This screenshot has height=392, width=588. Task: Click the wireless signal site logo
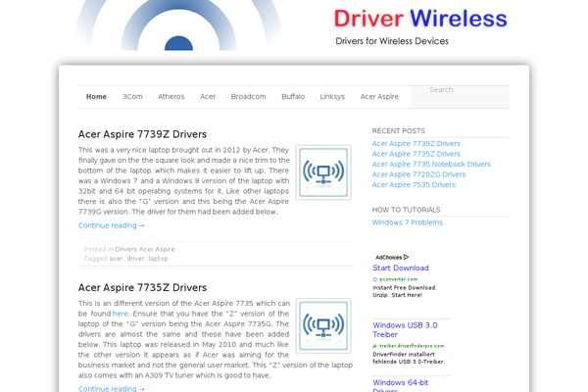point(178,25)
